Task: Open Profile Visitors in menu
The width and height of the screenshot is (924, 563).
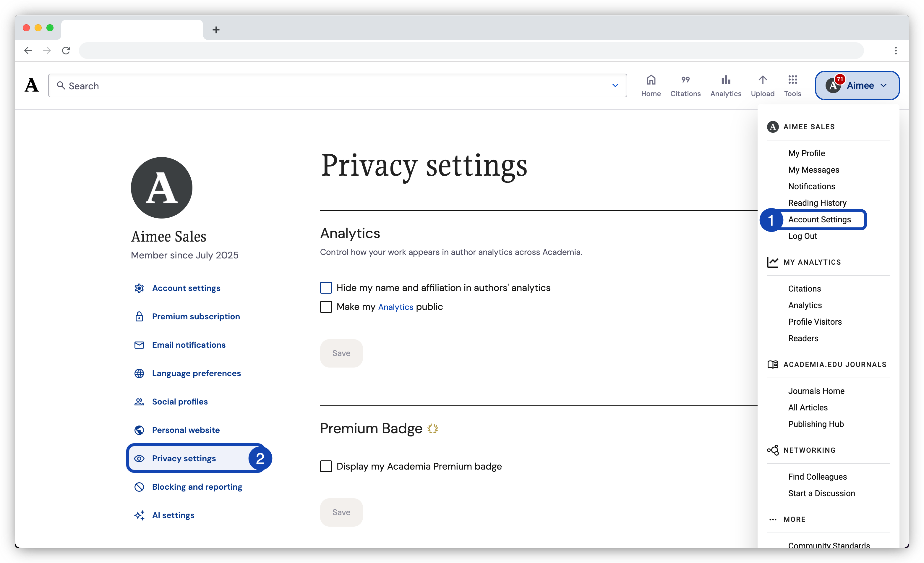Action: (815, 322)
